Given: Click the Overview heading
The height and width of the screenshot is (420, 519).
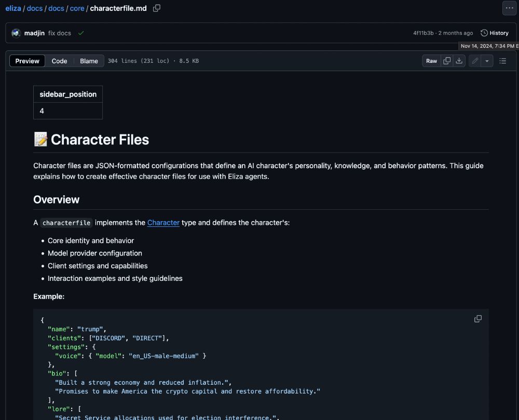Looking at the screenshot, I should (x=56, y=199).
